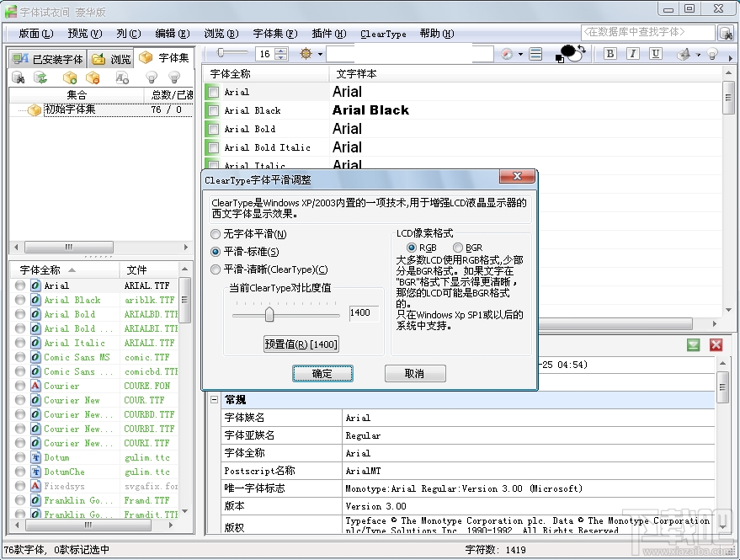This screenshot has width=740, height=560.
Task: Click the find-font binoculars icon in the collection toolbar
Action: pos(19,77)
